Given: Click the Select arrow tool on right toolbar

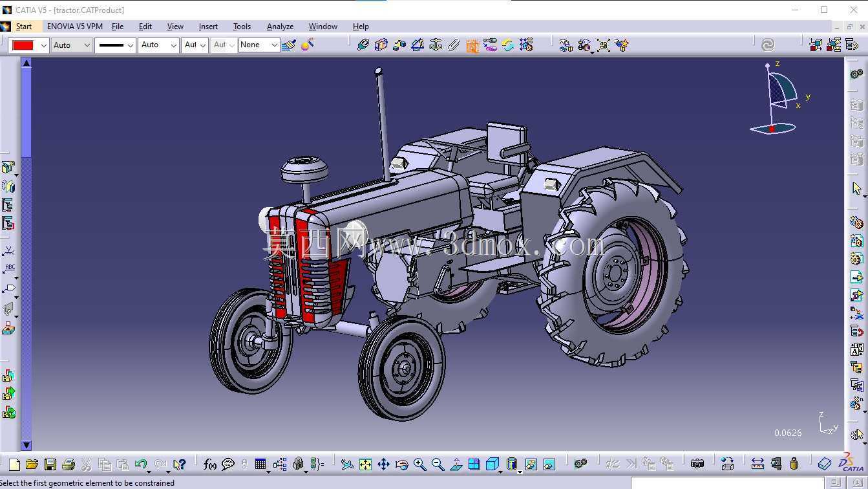Looking at the screenshot, I should click(x=856, y=188).
